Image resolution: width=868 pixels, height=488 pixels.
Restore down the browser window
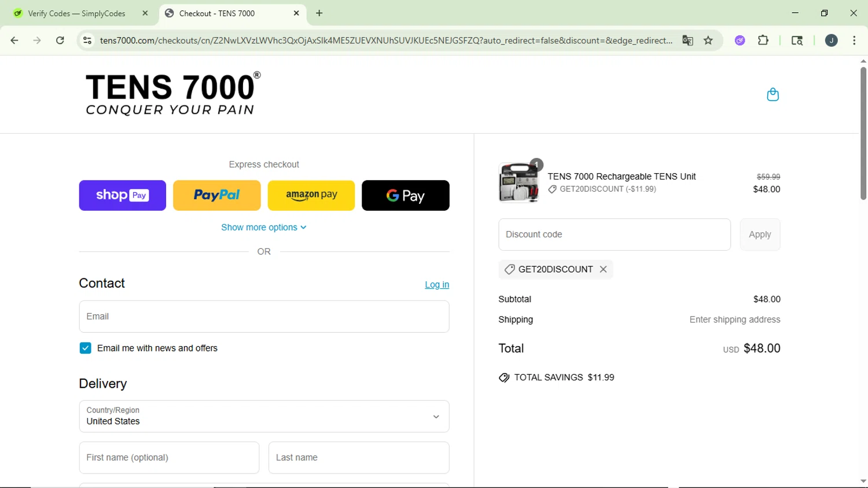[824, 13]
